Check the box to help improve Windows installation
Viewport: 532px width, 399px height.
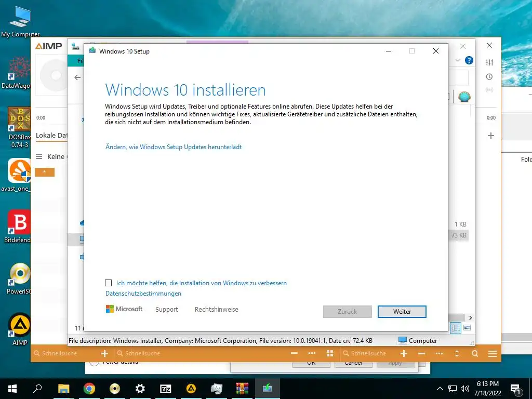[108, 283]
